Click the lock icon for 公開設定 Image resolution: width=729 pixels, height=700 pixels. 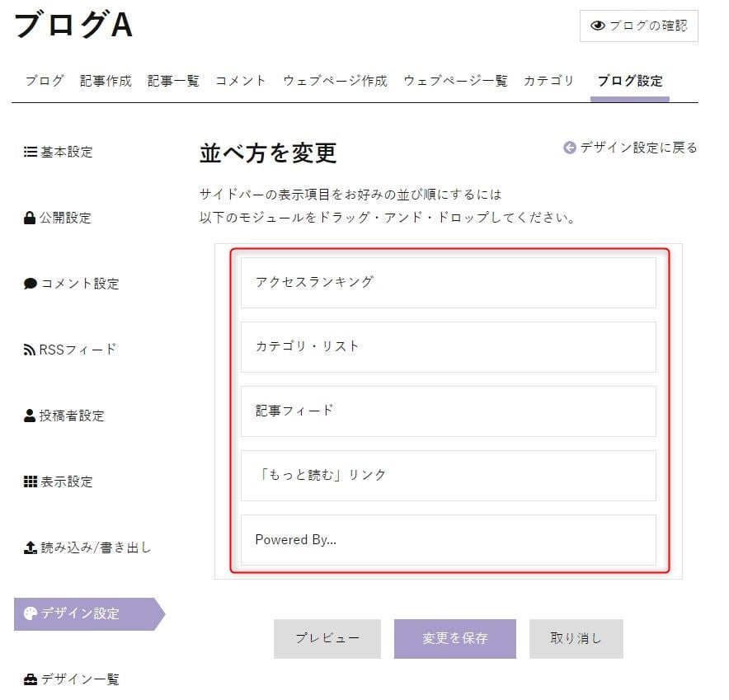pos(30,218)
